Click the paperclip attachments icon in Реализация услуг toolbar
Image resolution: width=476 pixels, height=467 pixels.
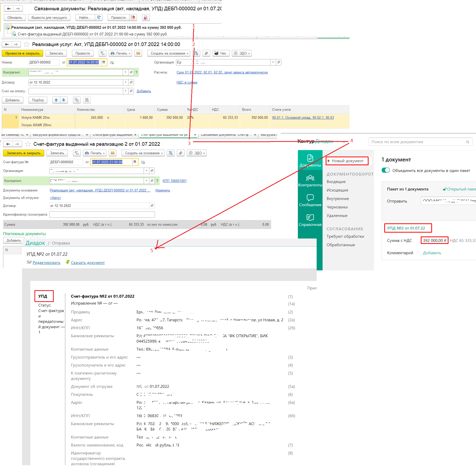(x=206, y=53)
